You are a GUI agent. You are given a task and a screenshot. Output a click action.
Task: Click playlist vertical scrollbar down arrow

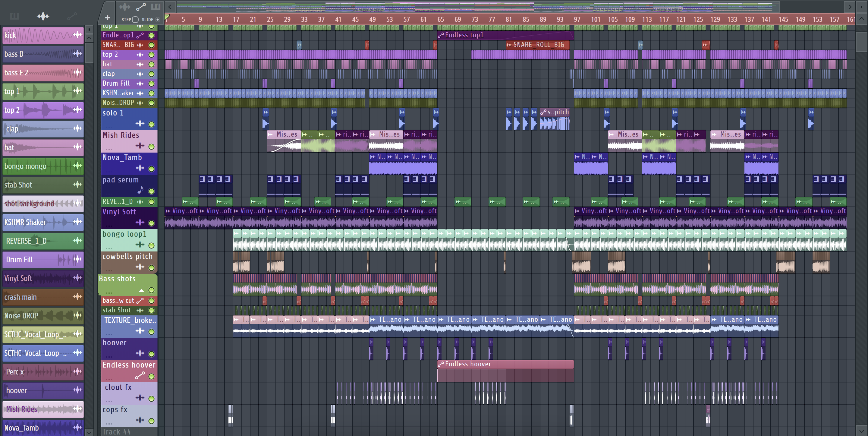point(861,431)
